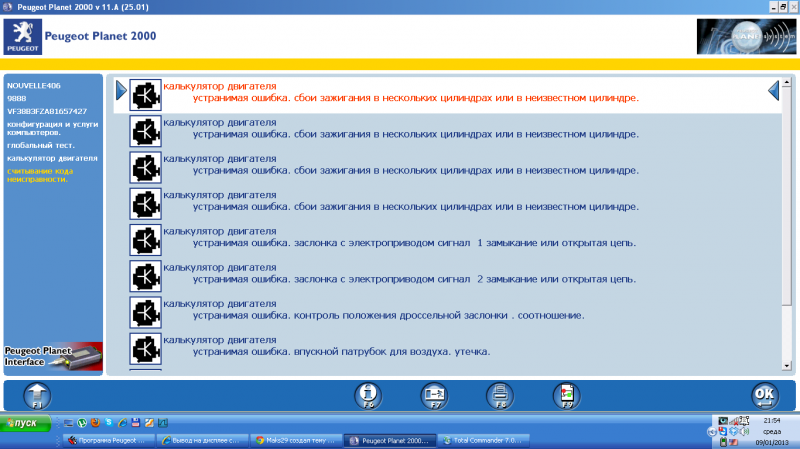800x449 pixels.
Task: Click '9888' in the left panel
Action: (x=16, y=98)
